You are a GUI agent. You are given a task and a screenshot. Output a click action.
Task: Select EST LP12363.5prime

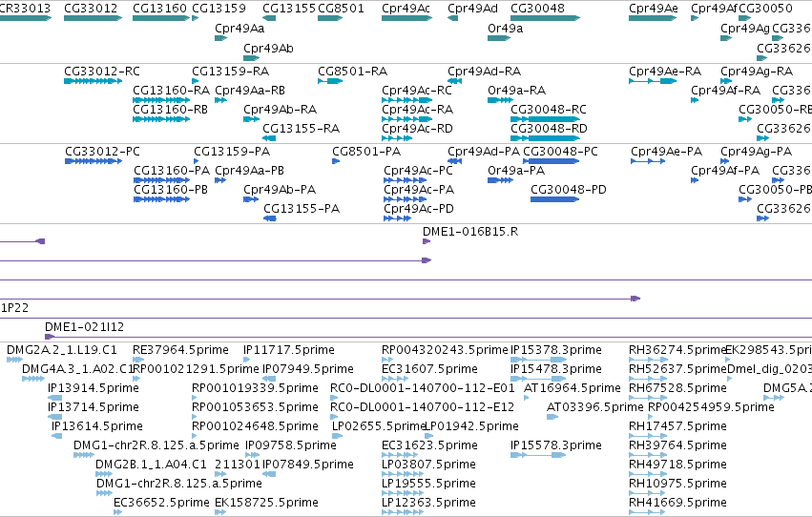click(428, 503)
